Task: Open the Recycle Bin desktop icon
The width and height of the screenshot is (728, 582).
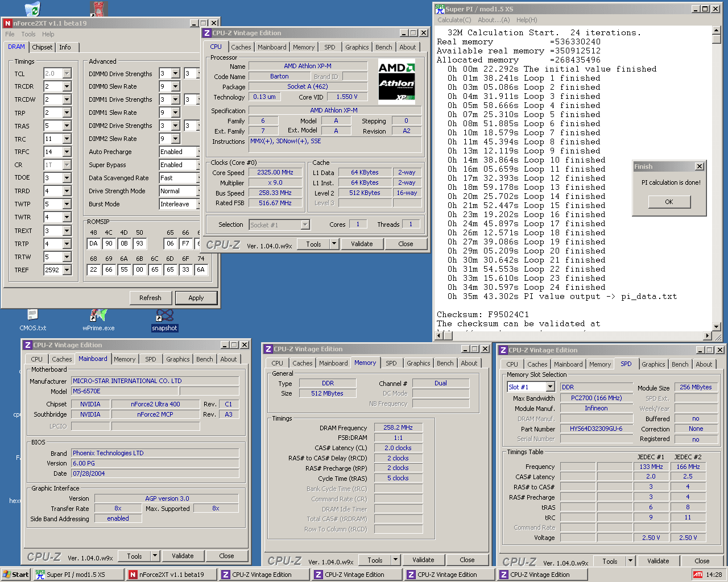Action: (32, 9)
